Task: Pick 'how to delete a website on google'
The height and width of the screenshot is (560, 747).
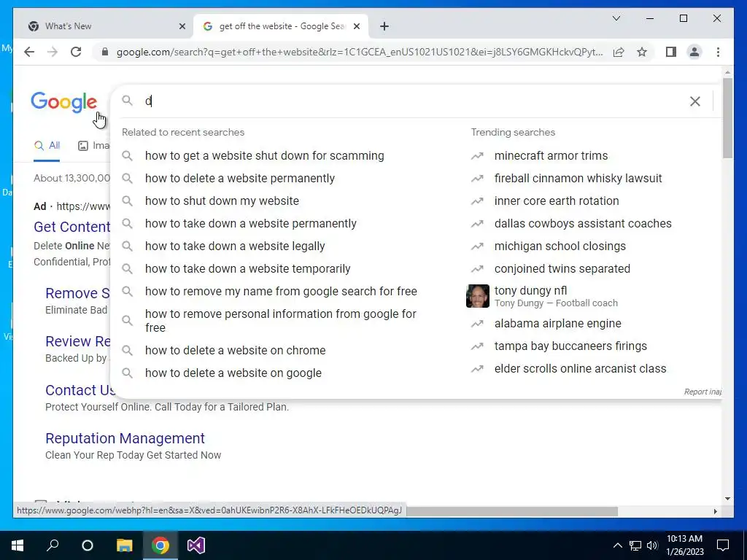Action: 233,373
